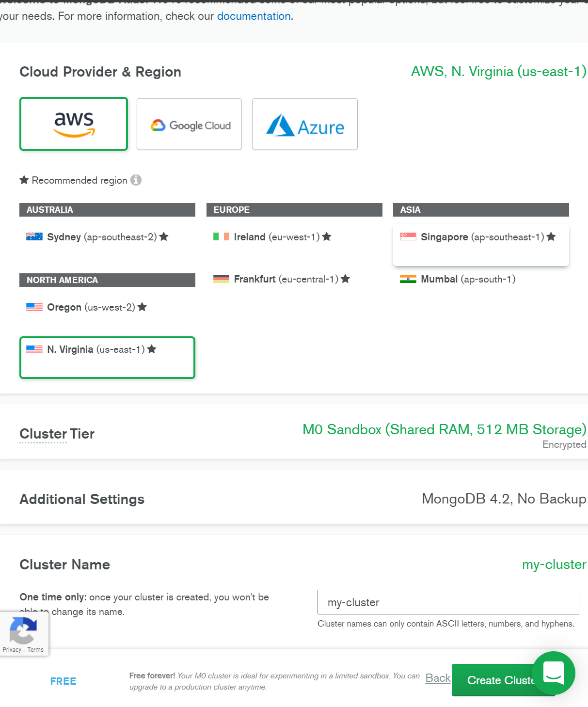
Task: Click the ASIA region header
Action: pos(481,210)
